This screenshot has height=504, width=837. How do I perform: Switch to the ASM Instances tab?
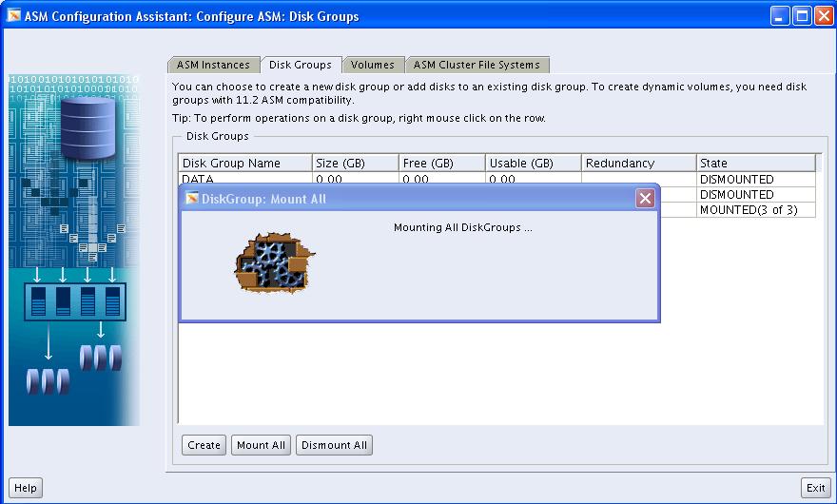213,65
